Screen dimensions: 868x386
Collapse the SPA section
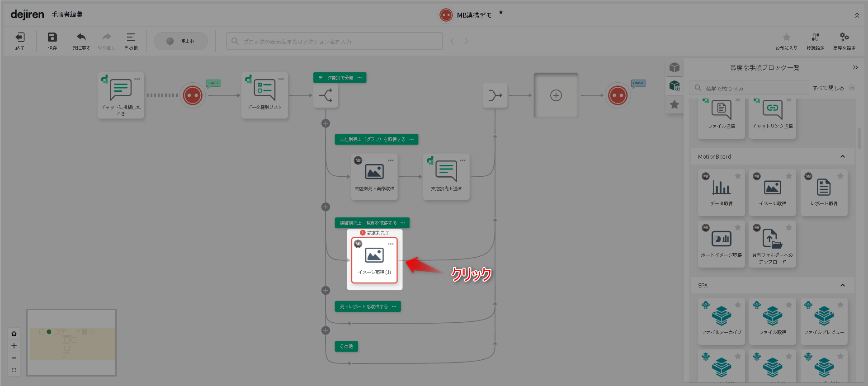coord(843,285)
